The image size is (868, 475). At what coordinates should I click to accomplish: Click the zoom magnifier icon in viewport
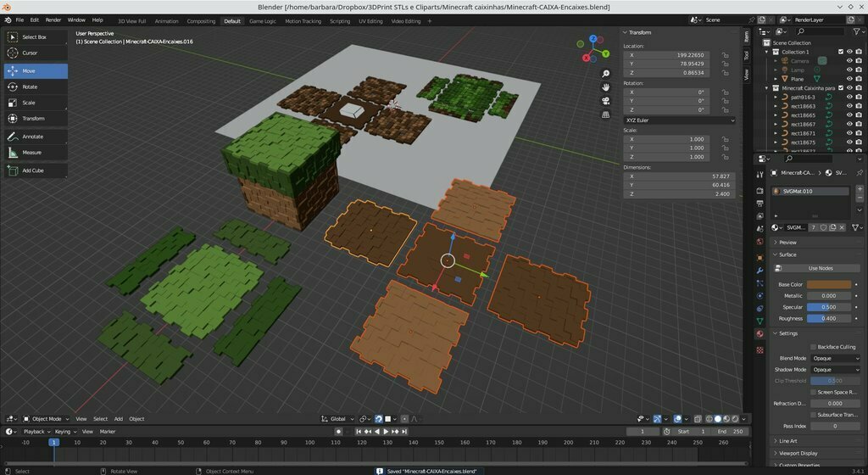[606, 74]
